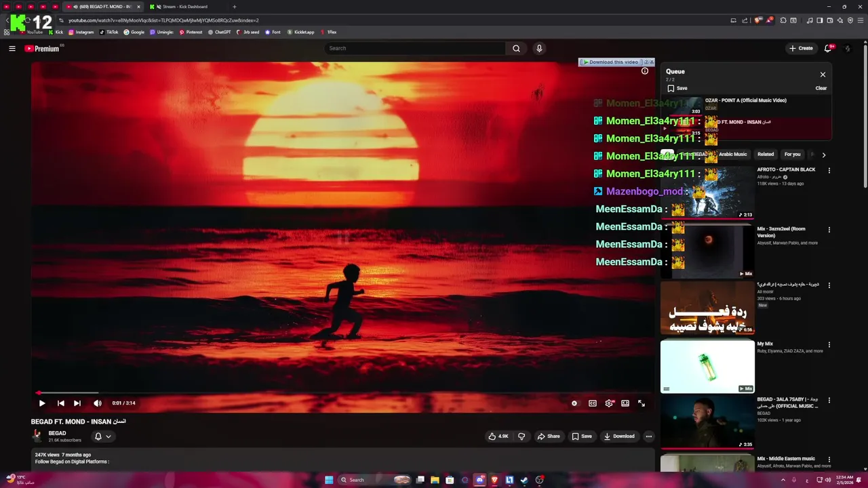Screen dimensions: 868x488
Task: Open options for Mix - Middle Eastern music
Action: click(x=829, y=459)
